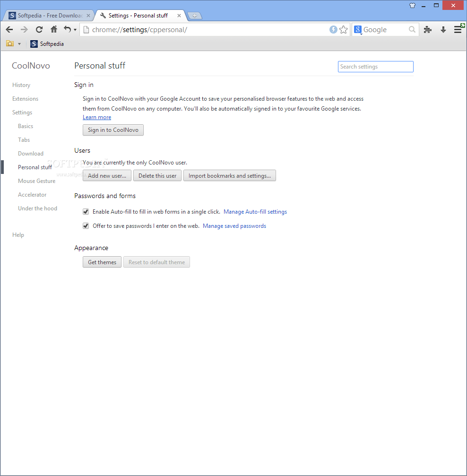The width and height of the screenshot is (467, 476).
Task: Open a new tab
Action: pos(195,16)
